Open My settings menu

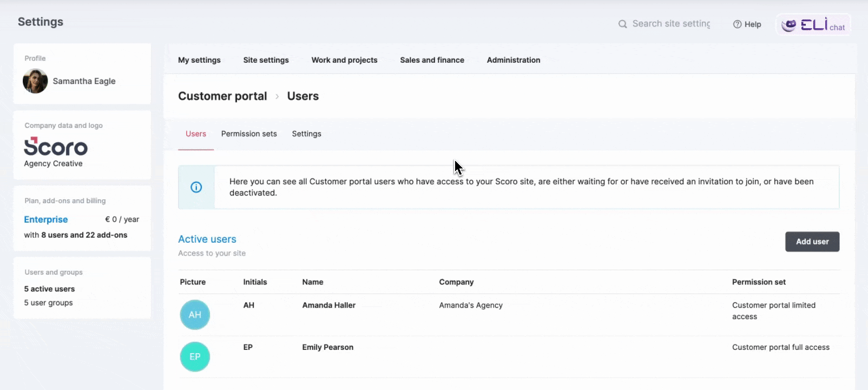pos(199,60)
